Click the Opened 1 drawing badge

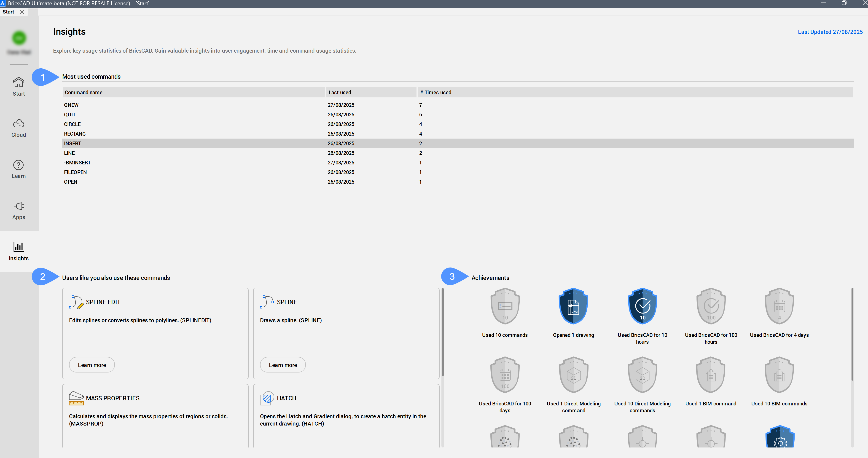pos(573,306)
